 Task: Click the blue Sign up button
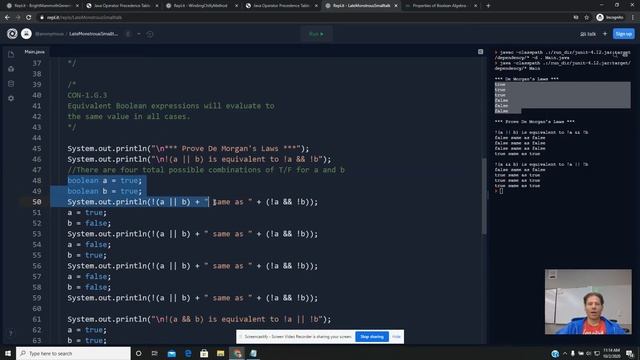coord(623,34)
